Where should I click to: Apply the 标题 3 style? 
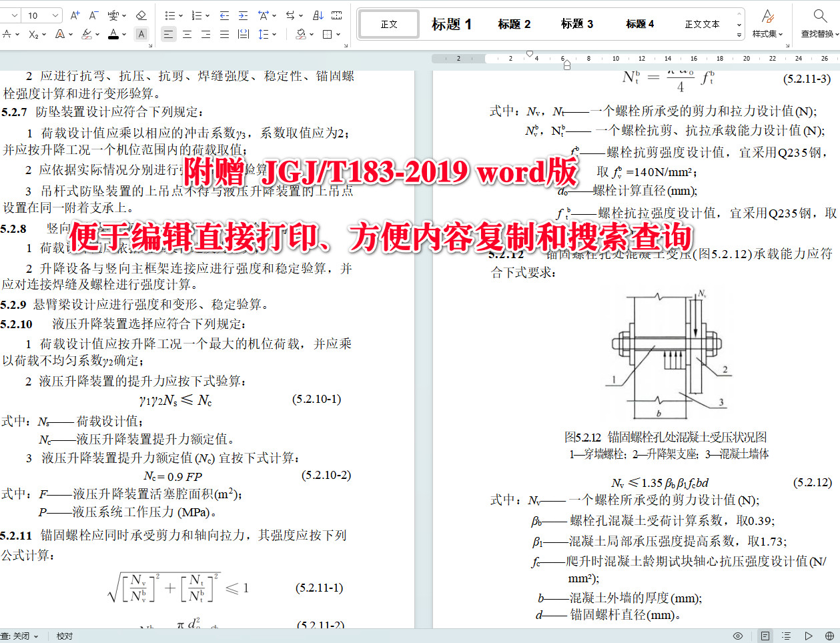pos(577,24)
